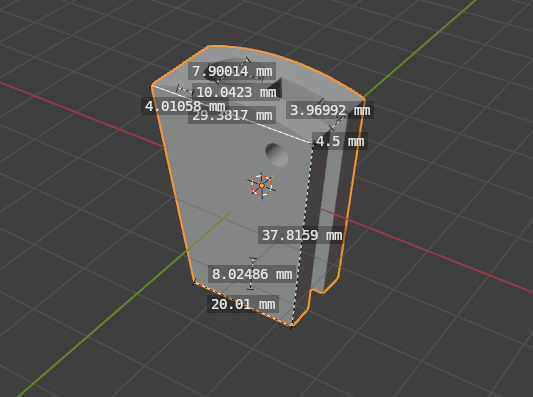Click the 3D cursor at object origin

(261, 185)
